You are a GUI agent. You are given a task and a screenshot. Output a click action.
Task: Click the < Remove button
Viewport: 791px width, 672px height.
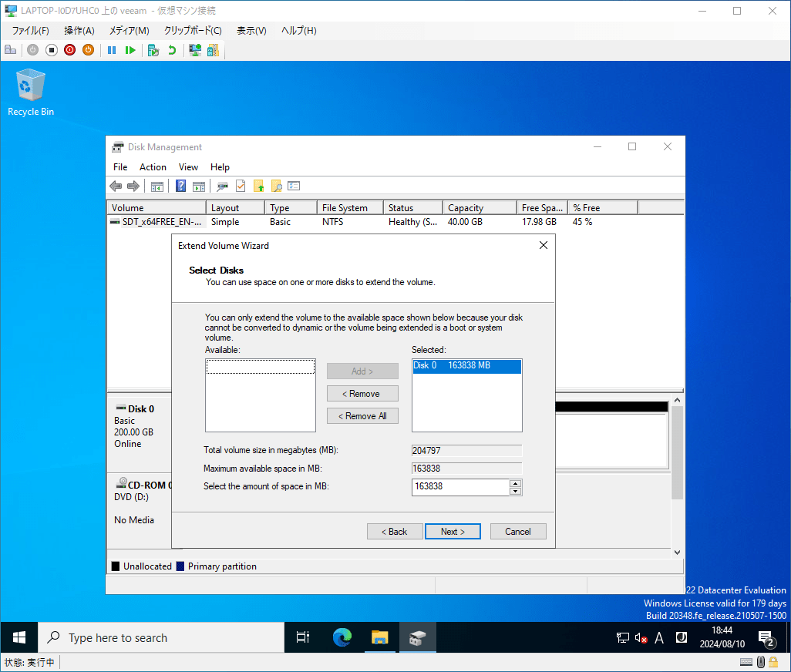point(362,393)
